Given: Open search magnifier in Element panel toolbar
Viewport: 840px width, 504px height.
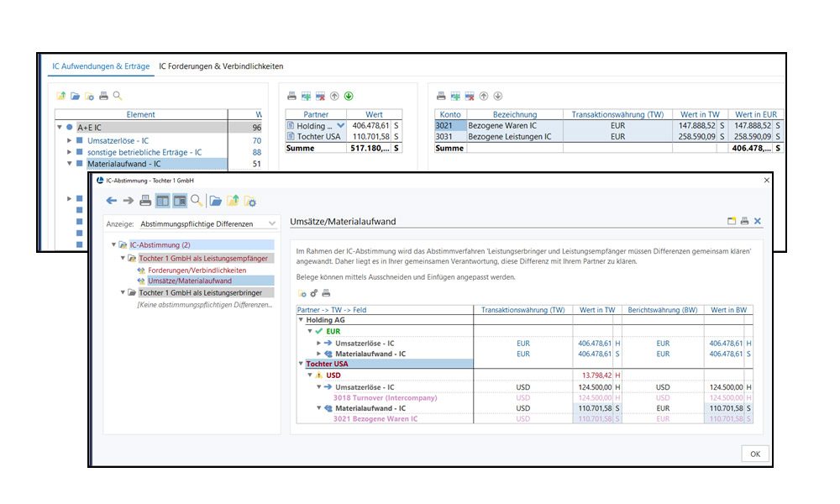Looking at the screenshot, I should tap(118, 96).
